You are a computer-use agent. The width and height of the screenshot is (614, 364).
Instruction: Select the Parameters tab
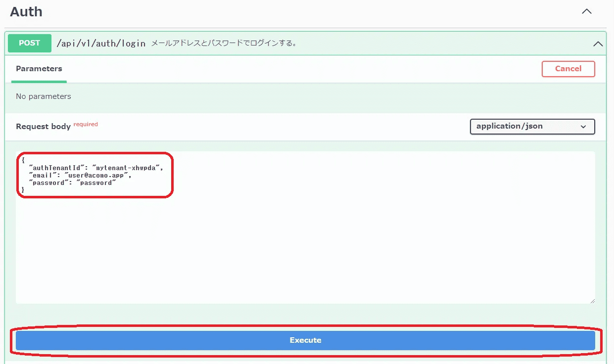click(x=39, y=69)
